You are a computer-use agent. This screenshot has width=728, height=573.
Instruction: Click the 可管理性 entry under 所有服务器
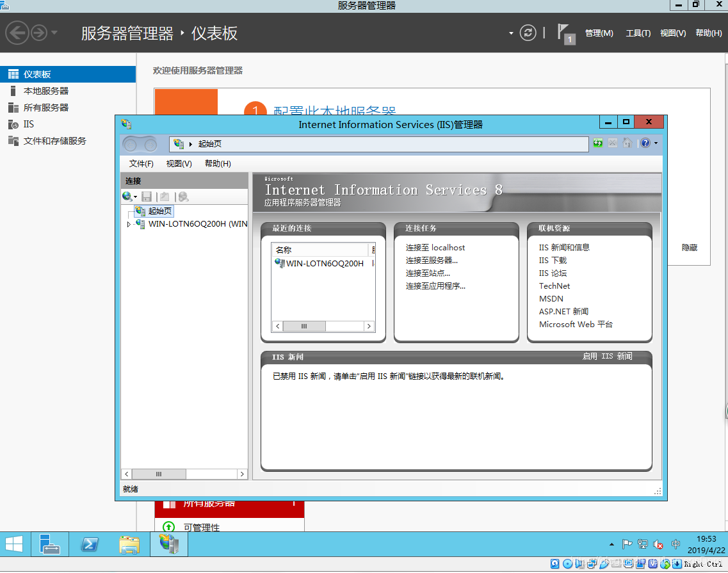point(202,527)
